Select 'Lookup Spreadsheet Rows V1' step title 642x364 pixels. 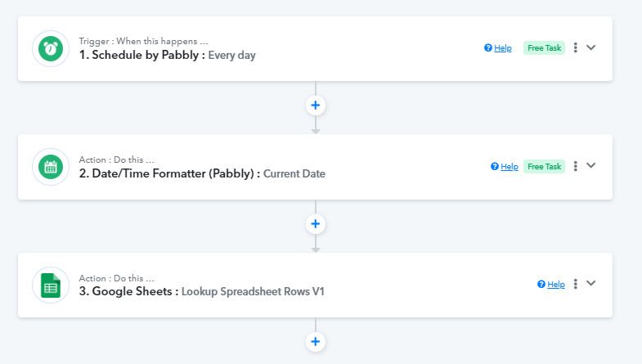253,291
